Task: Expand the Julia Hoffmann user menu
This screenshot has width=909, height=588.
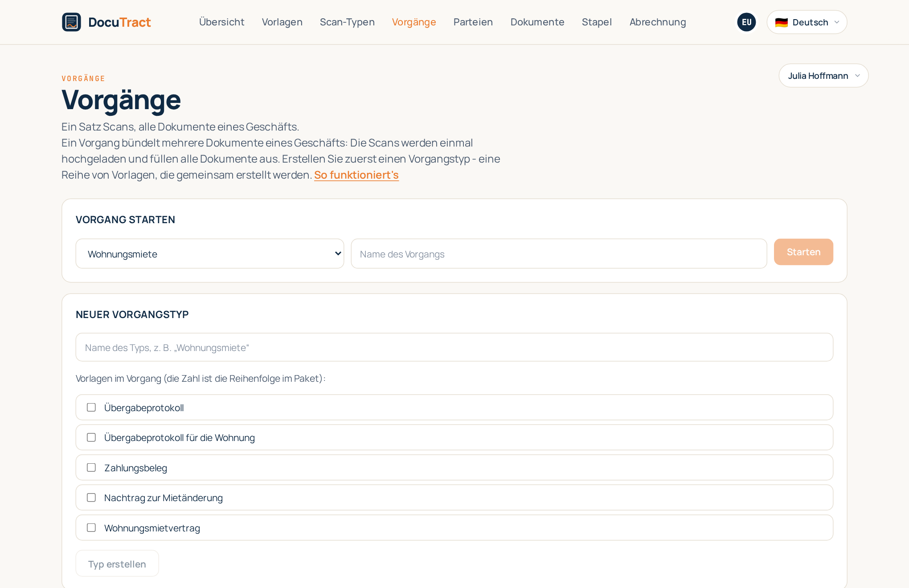Action: point(823,76)
